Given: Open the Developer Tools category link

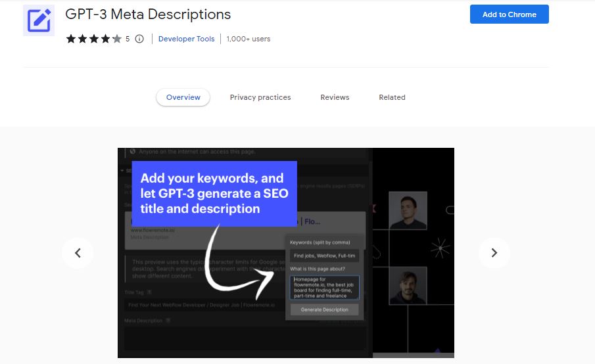Looking at the screenshot, I should point(186,39).
